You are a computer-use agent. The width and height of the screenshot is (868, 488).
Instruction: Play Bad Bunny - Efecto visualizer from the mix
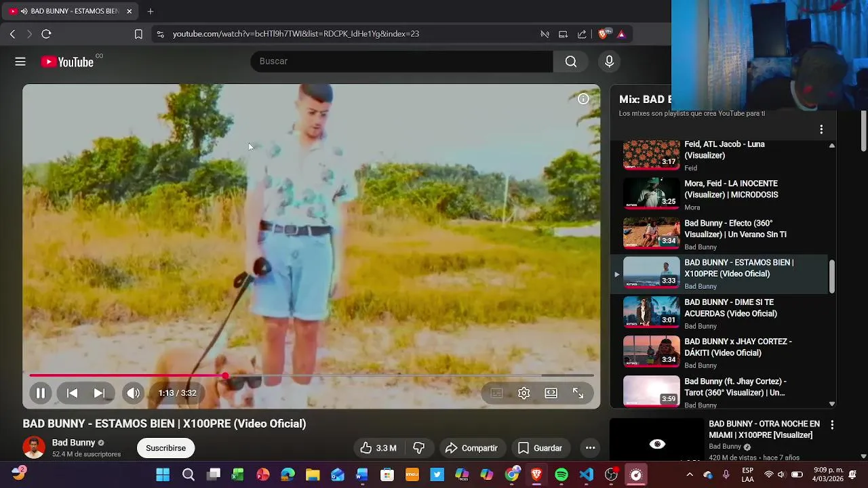pyautogui.click(x=720, y=235)
